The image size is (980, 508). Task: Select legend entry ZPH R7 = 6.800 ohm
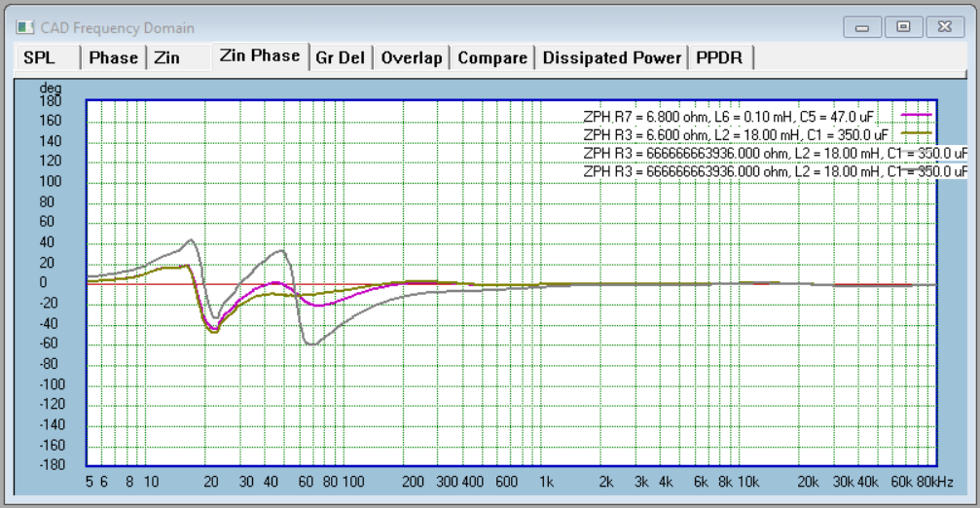(729, 117)
